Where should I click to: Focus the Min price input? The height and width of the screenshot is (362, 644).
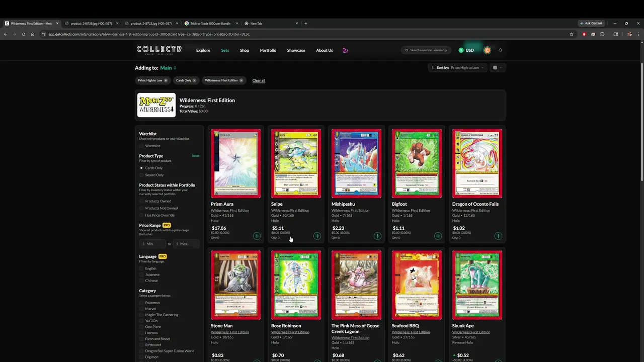152,244
